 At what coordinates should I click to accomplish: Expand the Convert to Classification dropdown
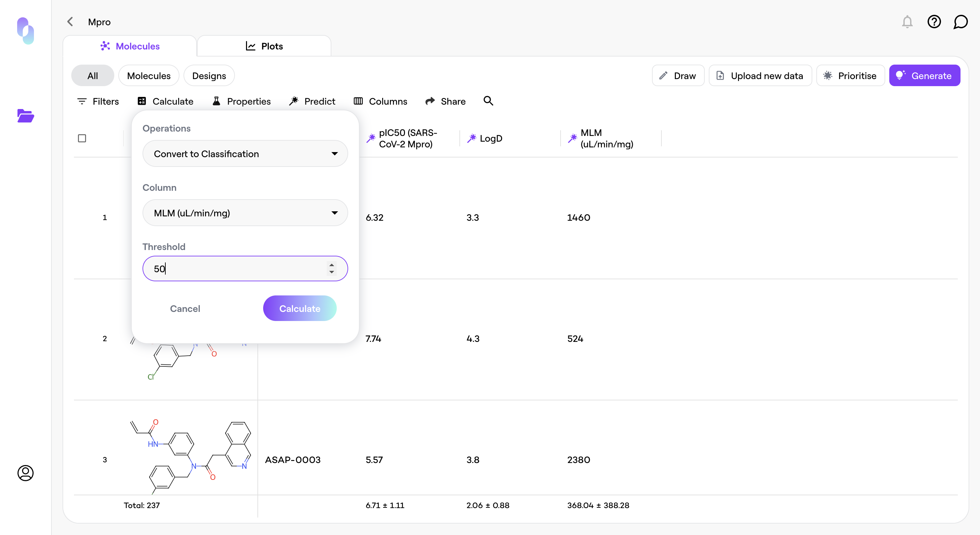(x=245, y=154)
